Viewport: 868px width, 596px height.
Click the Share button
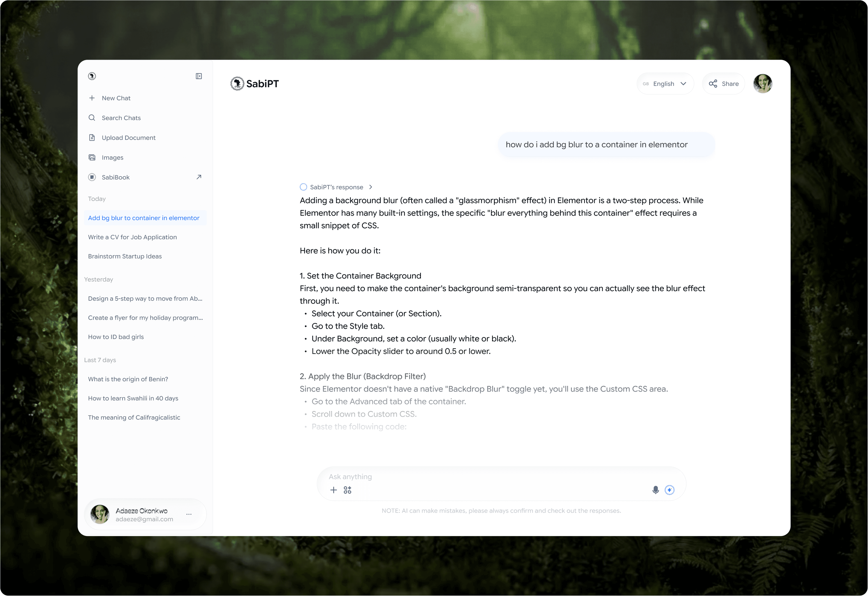724,84
